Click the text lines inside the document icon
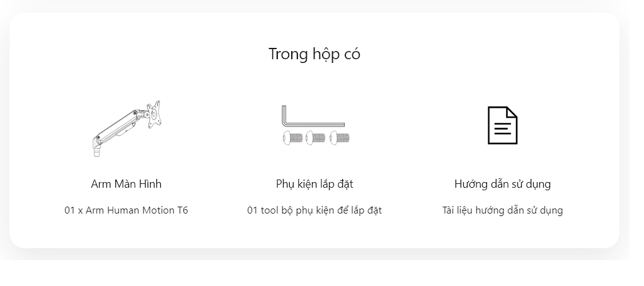644x286 pixels. coord(502,128)
